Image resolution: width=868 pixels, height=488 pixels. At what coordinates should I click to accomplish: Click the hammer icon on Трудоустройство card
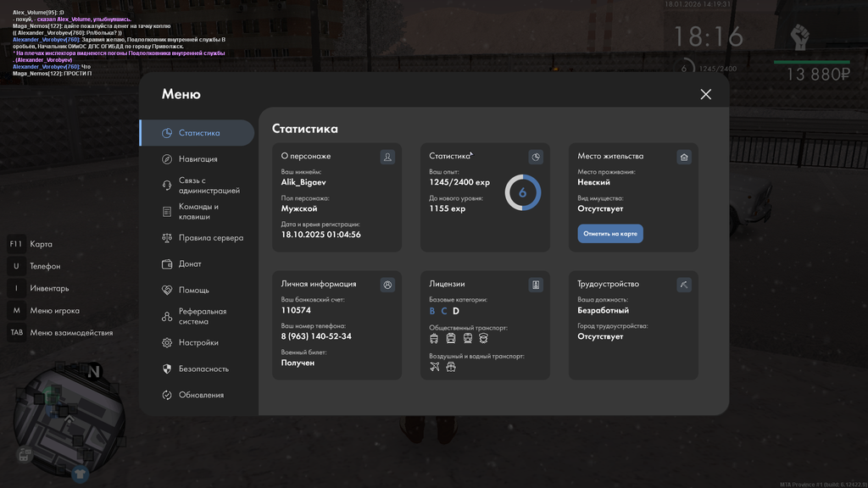click(x=684, y=285)
